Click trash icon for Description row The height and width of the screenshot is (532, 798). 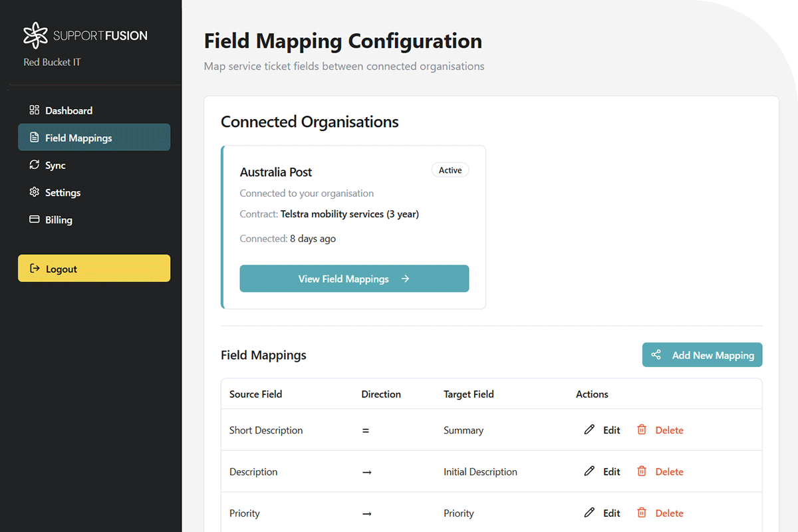pyautogui.click(x=642, y=471)
